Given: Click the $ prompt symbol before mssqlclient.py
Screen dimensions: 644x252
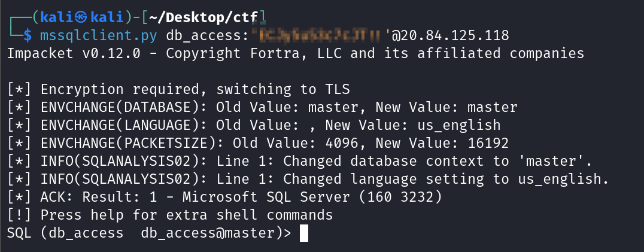Looking at the screenshot, I should [x=28, y=35].
